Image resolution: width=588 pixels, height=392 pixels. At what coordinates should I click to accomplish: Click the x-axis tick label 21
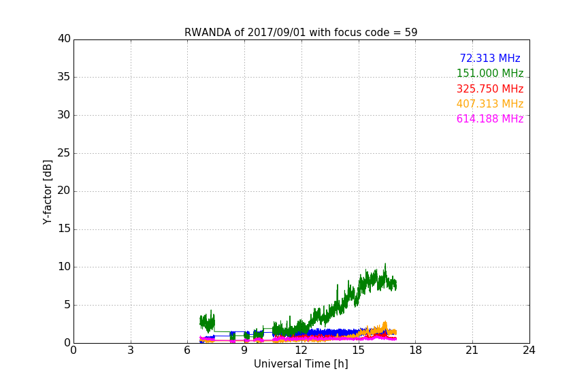472,350
